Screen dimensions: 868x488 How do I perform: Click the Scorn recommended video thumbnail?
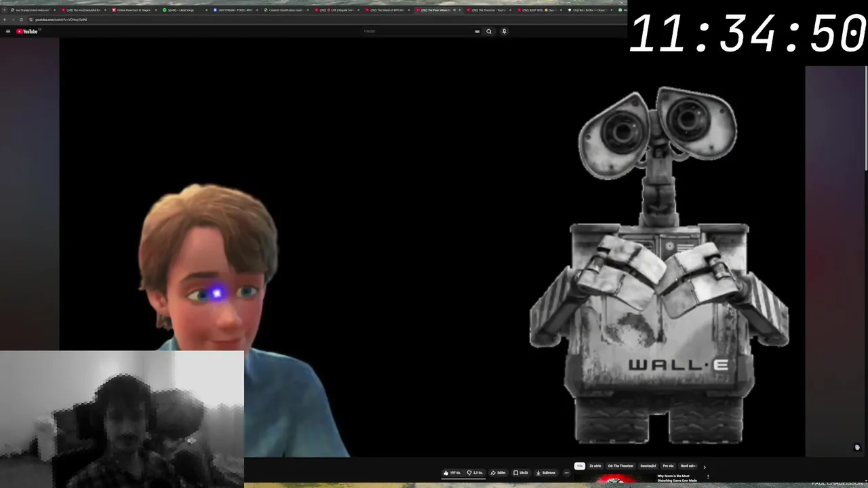point(615,479)
